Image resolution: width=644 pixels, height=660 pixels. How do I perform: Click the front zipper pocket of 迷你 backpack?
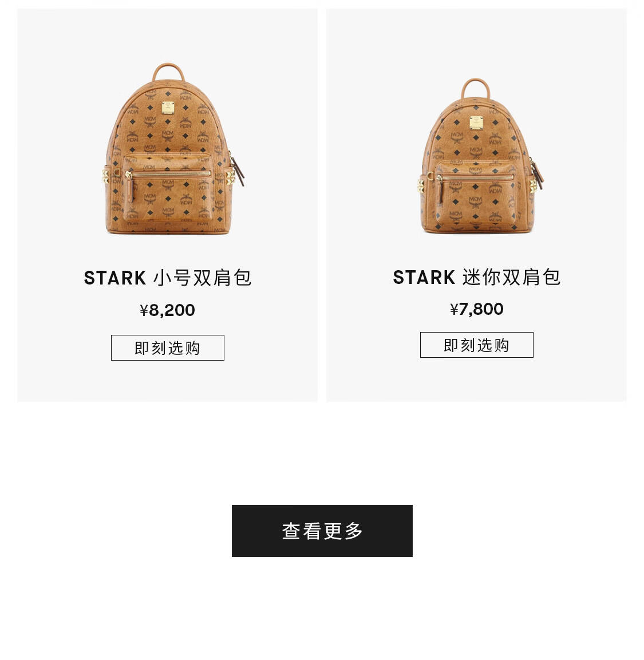pos(476,193)
